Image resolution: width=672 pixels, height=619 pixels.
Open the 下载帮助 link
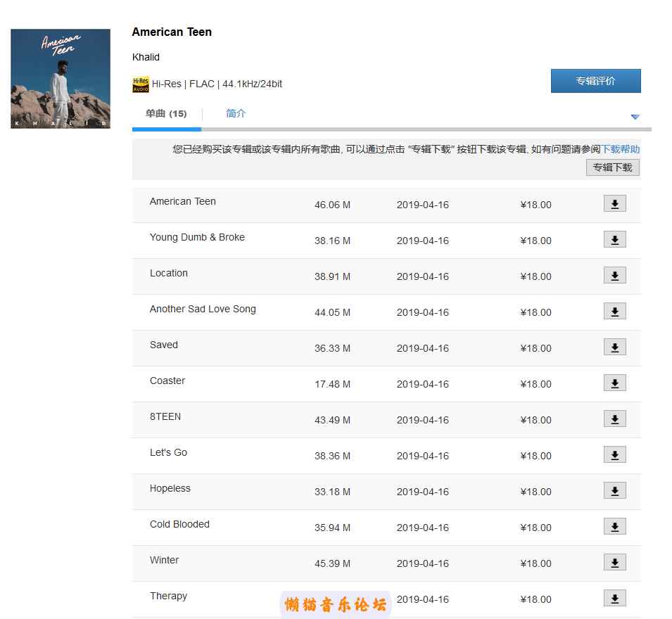pos(620,149)
